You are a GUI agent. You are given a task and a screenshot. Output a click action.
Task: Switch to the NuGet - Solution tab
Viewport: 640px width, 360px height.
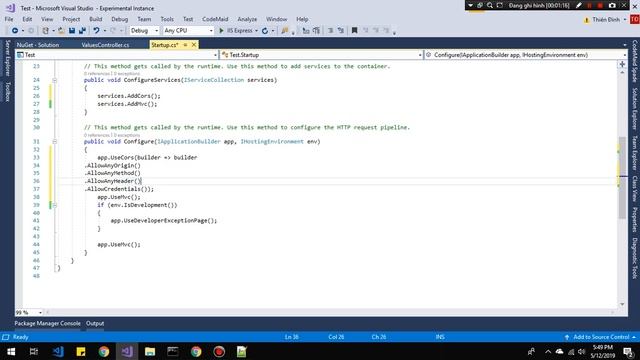click(38, 45)
